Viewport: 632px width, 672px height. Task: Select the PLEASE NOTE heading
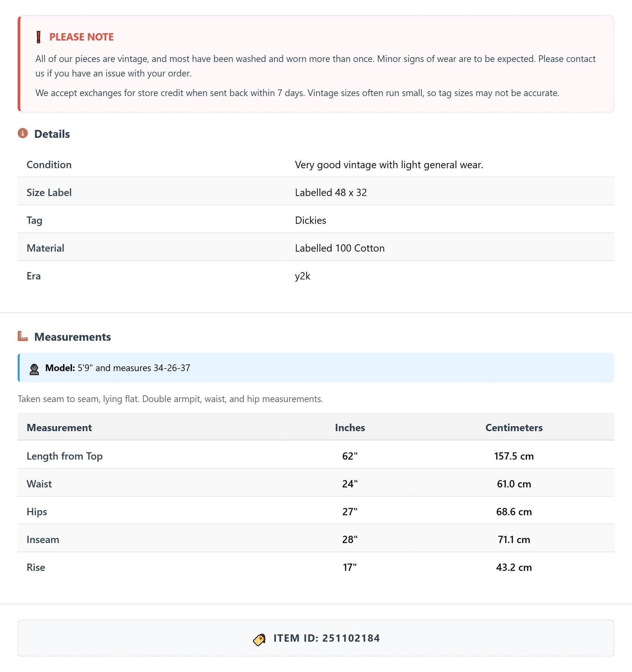click(82, 37)
